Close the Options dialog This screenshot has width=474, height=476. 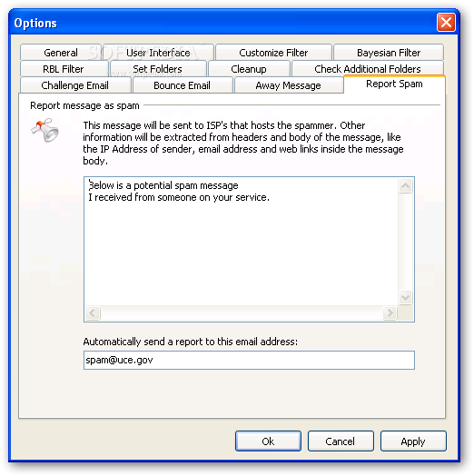446,22
